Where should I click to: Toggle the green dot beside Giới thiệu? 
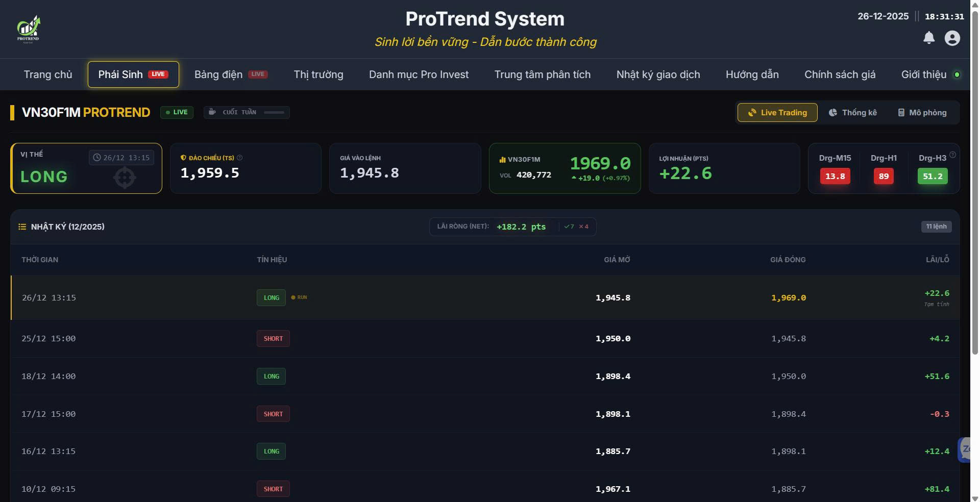[957, 74]
